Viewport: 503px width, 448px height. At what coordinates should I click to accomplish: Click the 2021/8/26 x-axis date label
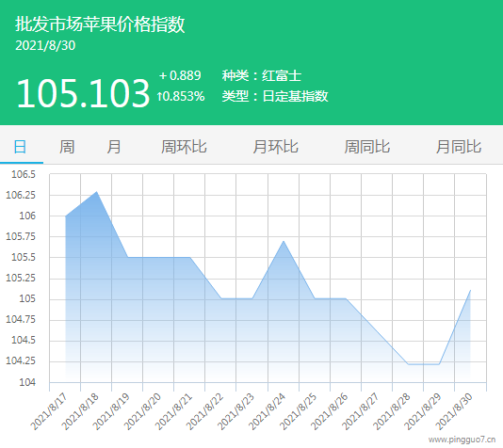(x=329, y=412)
